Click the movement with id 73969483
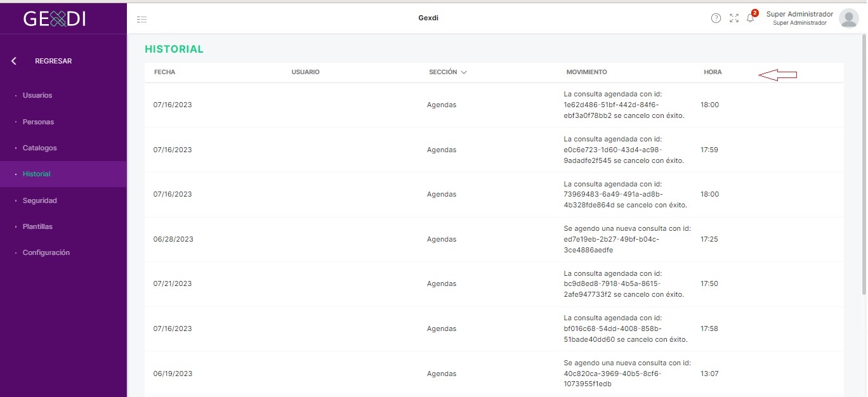 pos(625,194)
